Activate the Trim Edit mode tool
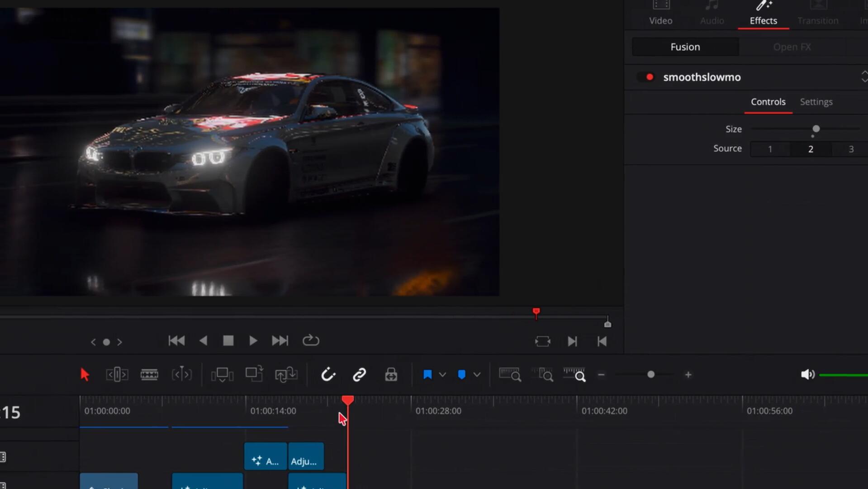 (x=117, y=374)
